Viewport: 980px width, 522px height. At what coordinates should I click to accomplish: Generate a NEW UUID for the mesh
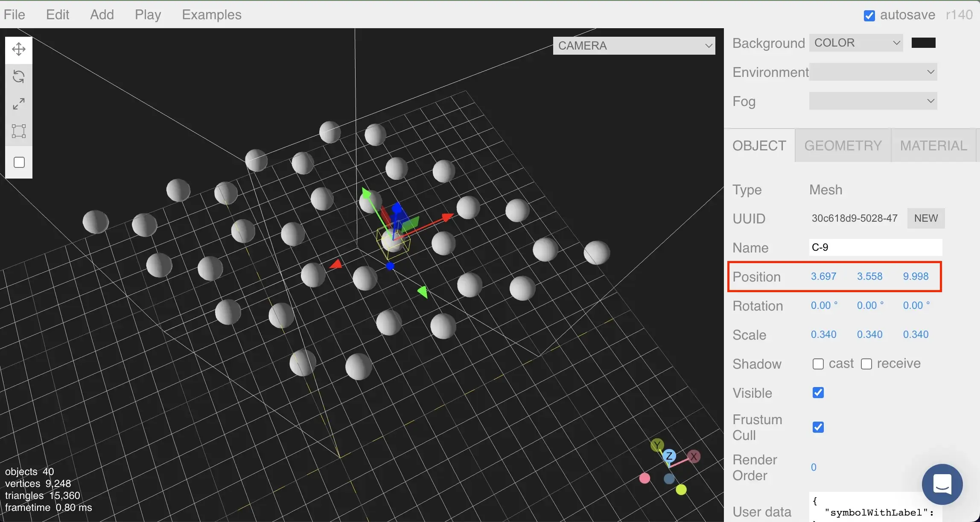pyautogui.click(x=925, y=218)
